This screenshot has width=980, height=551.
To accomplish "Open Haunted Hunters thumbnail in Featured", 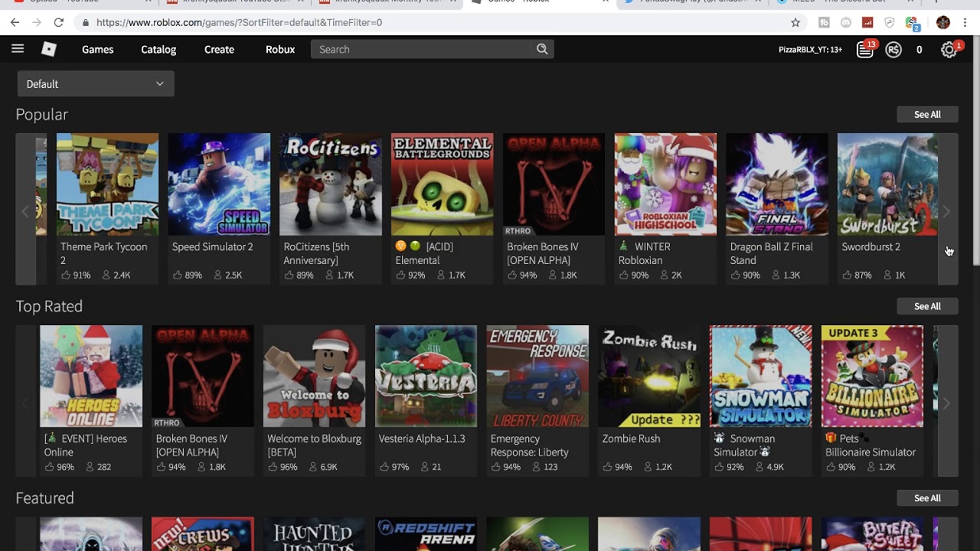I will (x=314, y=534).
